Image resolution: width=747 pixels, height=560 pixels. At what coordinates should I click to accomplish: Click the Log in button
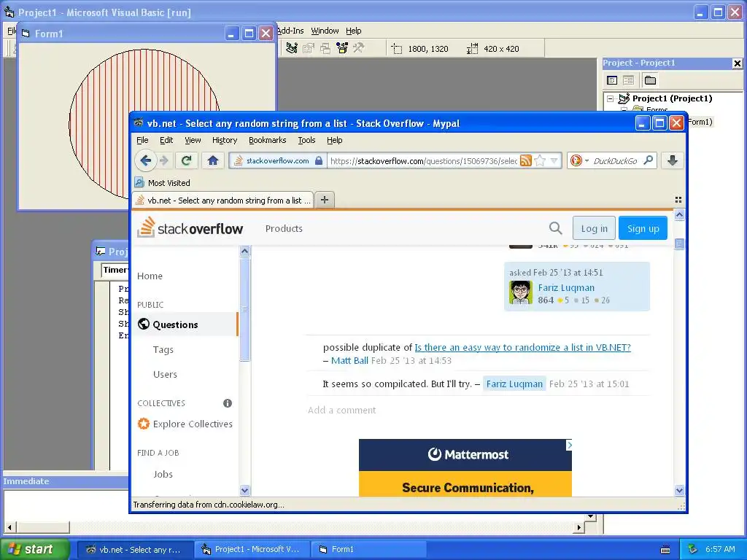tap(594, 228)
